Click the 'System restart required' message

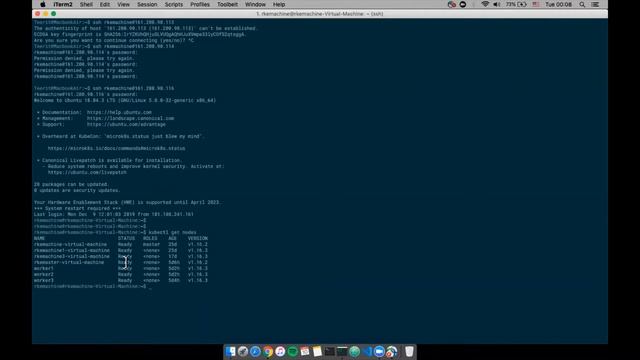(77, 208)
